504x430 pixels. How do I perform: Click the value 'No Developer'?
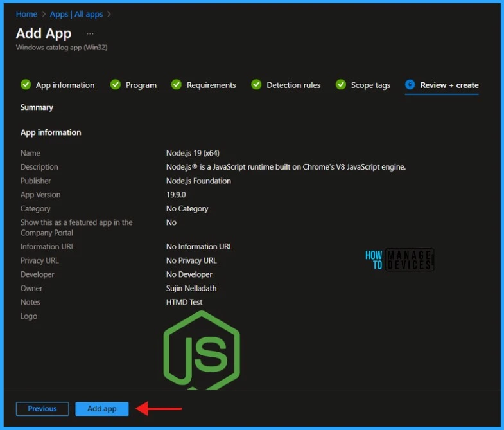pos(189,274)
